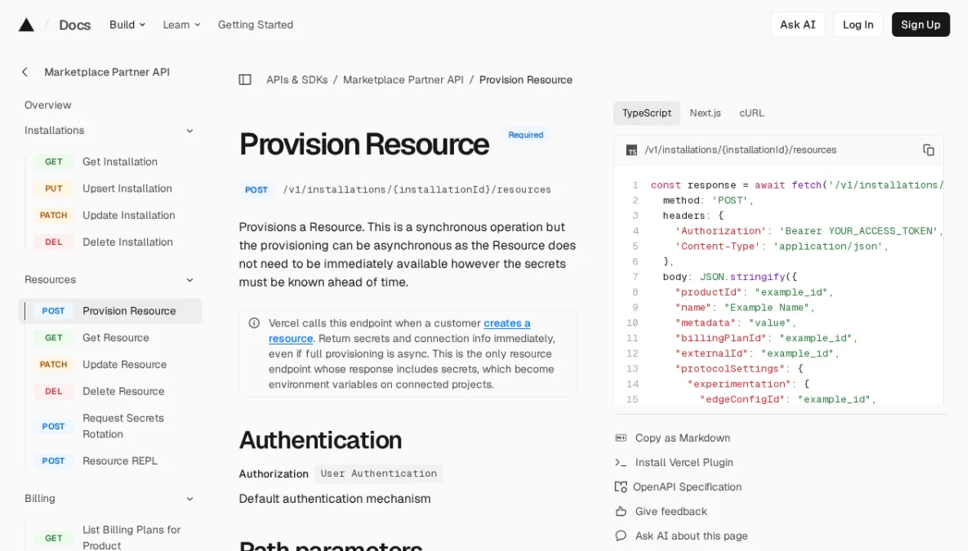Click the info icon in the callout note
The image size is (980, 551).
click(x=255, y=323)
